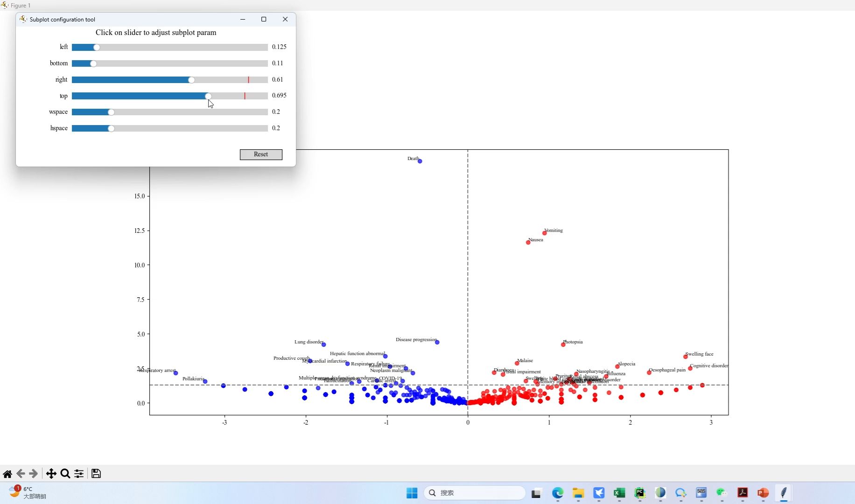The height and width of the screenshot is (504, 855).
Task: Switch to PowerPoint on taskbar
Action: tap(763, 493)
